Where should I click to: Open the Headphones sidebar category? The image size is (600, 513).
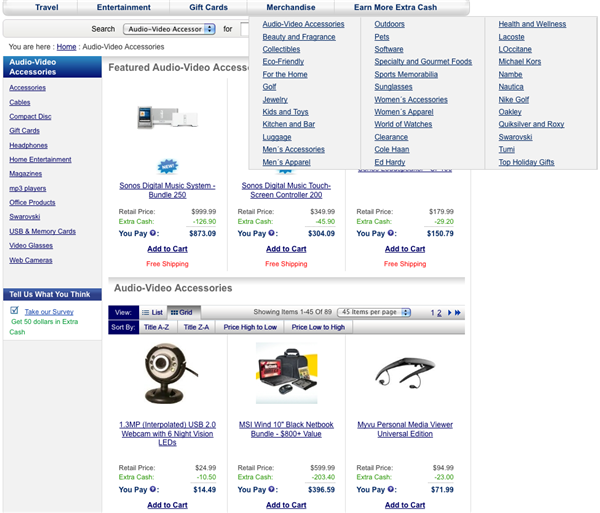29,145
